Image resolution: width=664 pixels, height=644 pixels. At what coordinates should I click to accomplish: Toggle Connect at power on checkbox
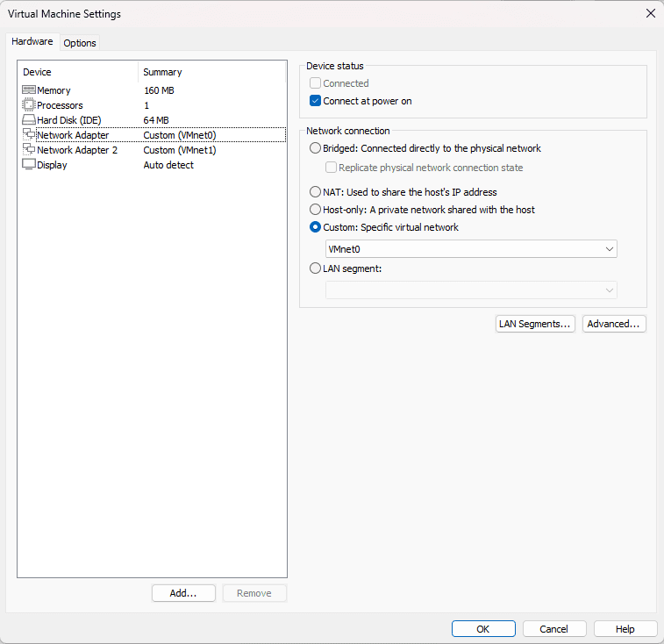coord(316,101)
